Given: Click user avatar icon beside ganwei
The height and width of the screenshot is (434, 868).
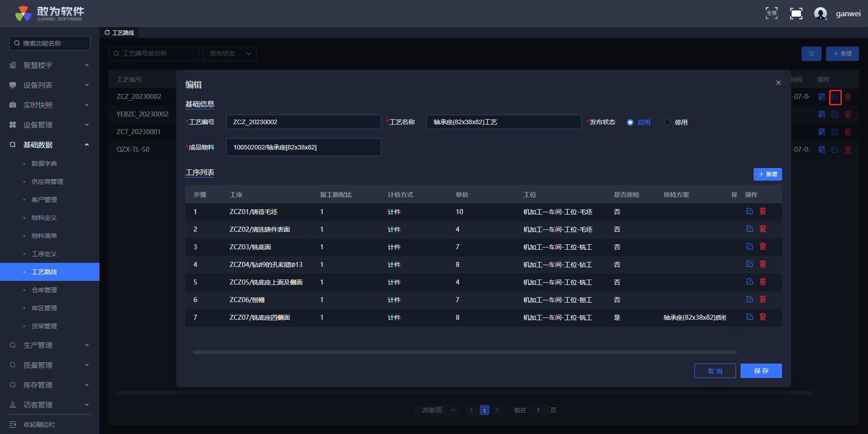Looking at the screenshot, I should tap(820, 14).
